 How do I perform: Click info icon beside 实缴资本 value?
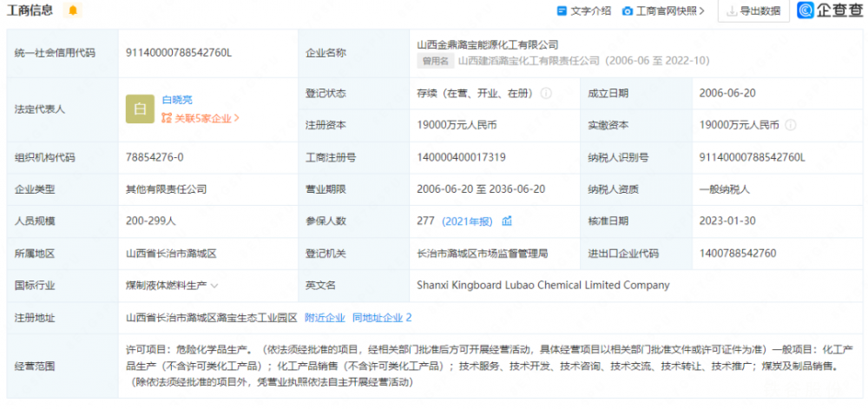(x=790, y=126)
